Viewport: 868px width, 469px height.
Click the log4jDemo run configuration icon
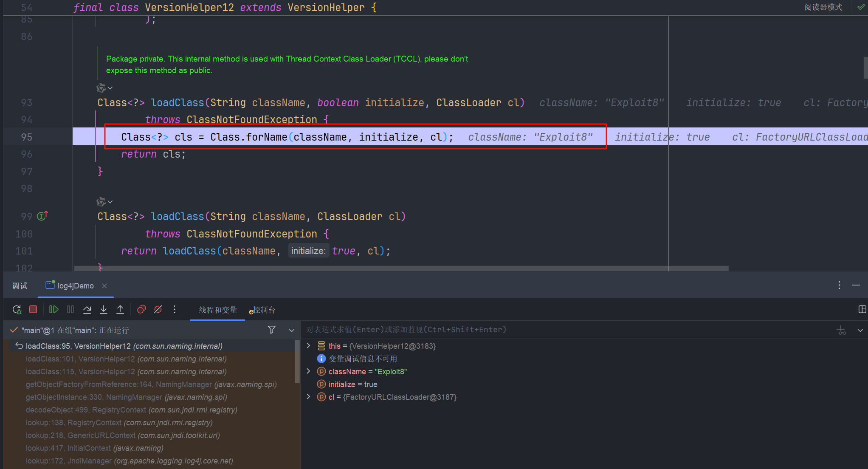(50, 285)
